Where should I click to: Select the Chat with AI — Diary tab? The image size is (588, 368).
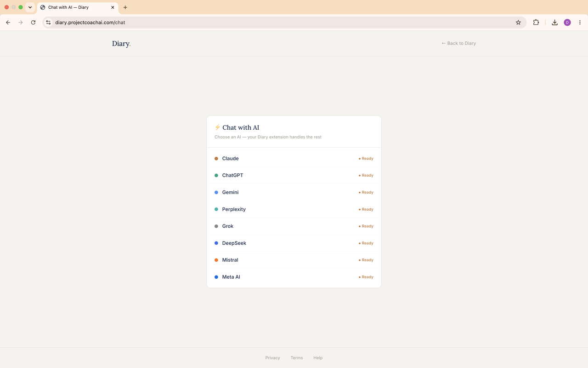[77, 7]
